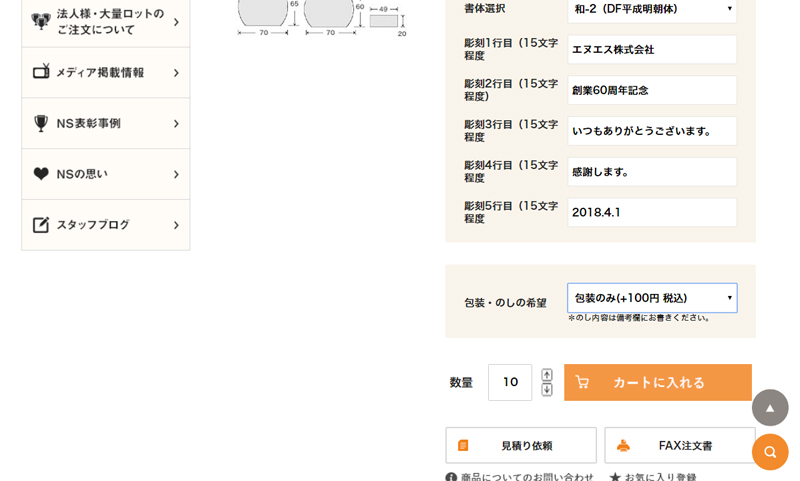Open the 包装・のしの希望 dropdown
Viewport: 800px width, 481px height.
click(652, 298)
